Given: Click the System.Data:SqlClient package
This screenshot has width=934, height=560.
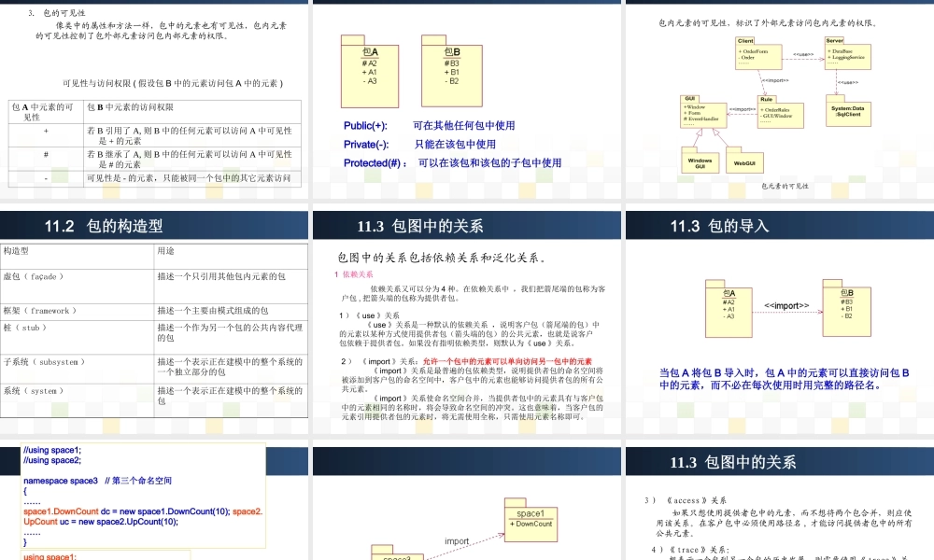Looking at the screenshot, I should pyautogui.click(x=848, y=110).
